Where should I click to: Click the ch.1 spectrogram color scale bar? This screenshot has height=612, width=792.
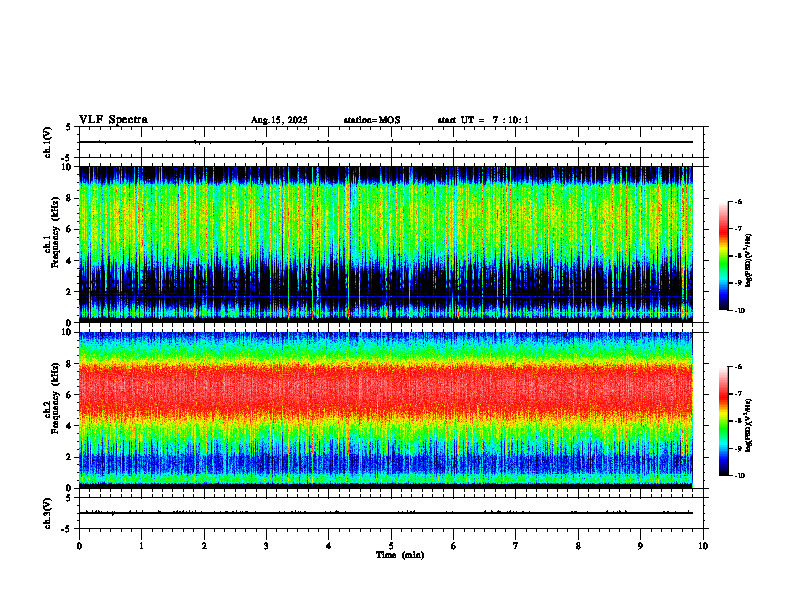coord(723,256)
